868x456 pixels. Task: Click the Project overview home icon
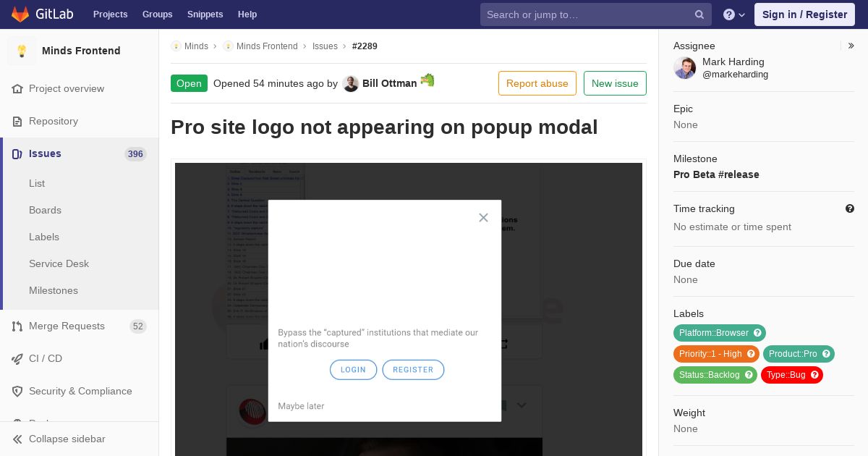(x=17, y=89)
